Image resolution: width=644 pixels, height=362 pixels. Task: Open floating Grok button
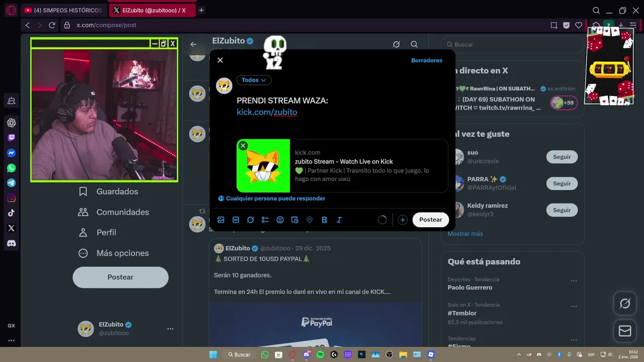[x=625, y=304]
